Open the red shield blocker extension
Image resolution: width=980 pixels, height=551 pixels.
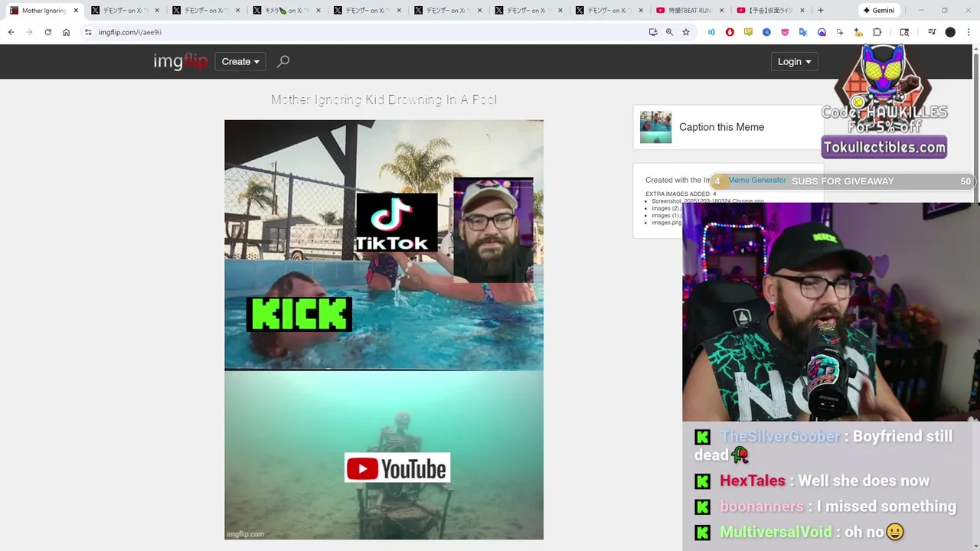coord(730,32)
